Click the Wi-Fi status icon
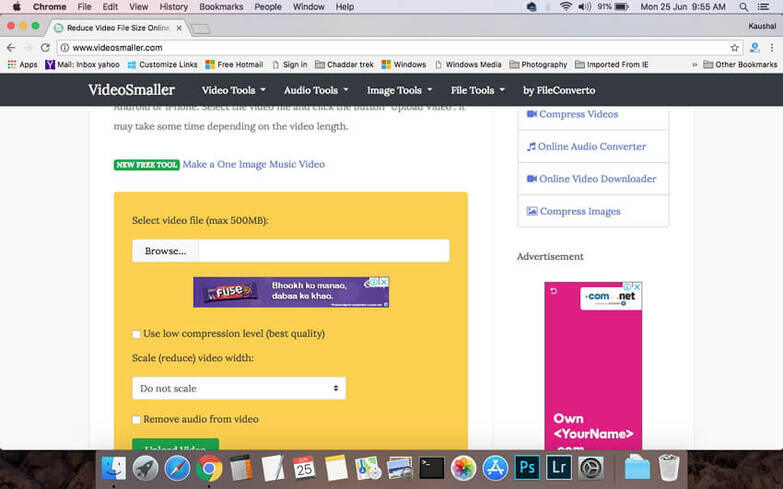Viewport: 783px width, 489px height. (x=565, y=7)
